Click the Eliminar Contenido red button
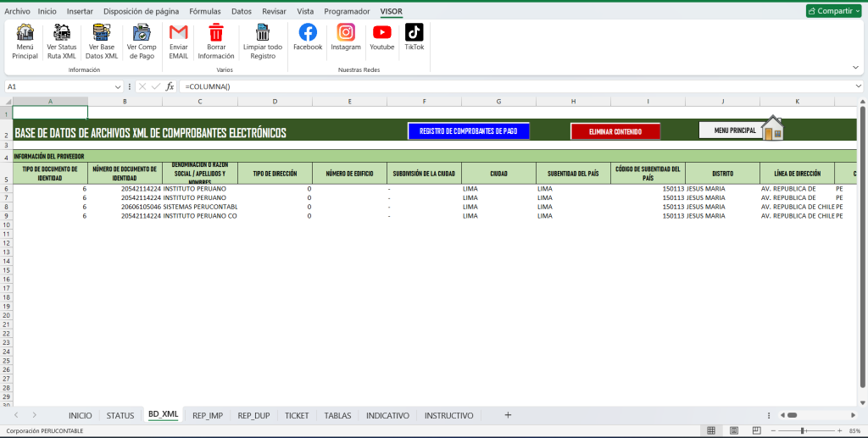 (x=615, y=131)
